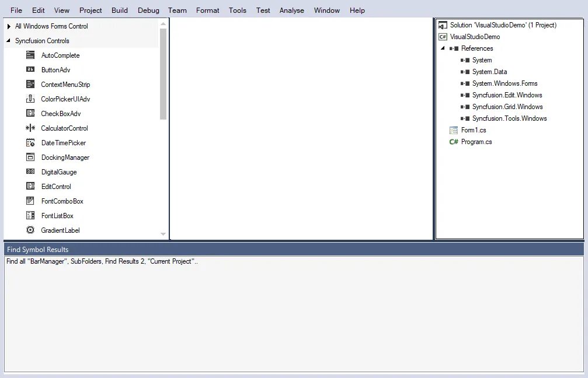Image resolution: width=588 pixels, height=378 pixels.
Task: Click the DigitalGauge control icon
Action: (x=30, y=171)
